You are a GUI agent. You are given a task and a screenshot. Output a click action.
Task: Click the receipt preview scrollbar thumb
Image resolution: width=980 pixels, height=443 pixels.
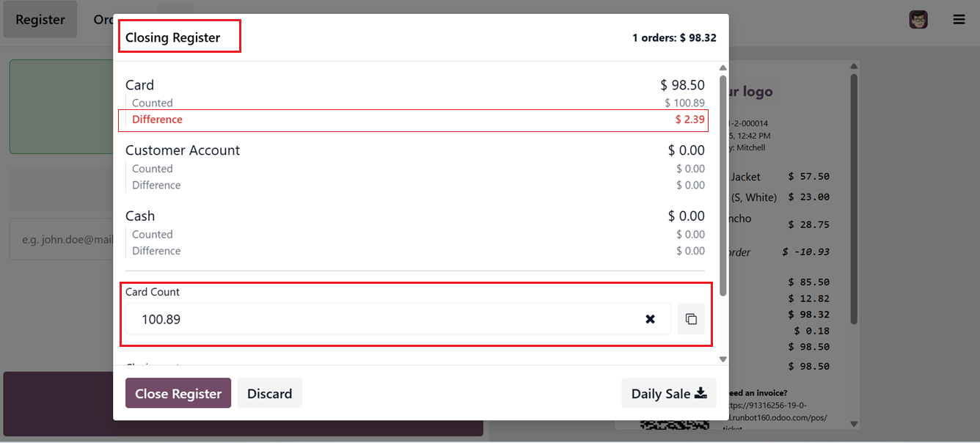click(x=853, y=198)
